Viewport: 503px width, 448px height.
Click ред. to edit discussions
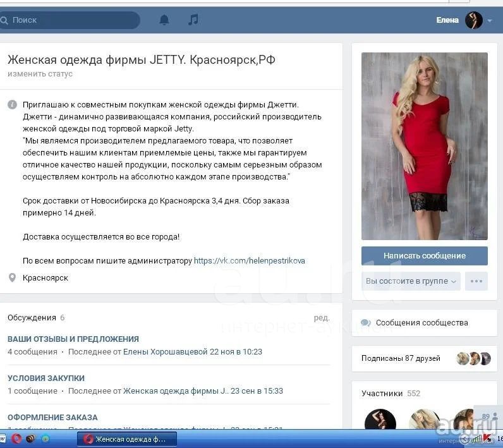tap(322, 317)
